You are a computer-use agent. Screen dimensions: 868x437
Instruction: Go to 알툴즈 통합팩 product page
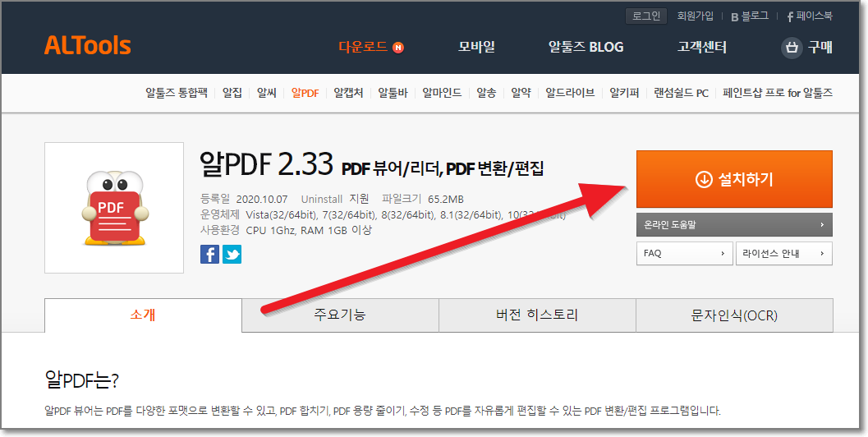click(x=177, y=93)
